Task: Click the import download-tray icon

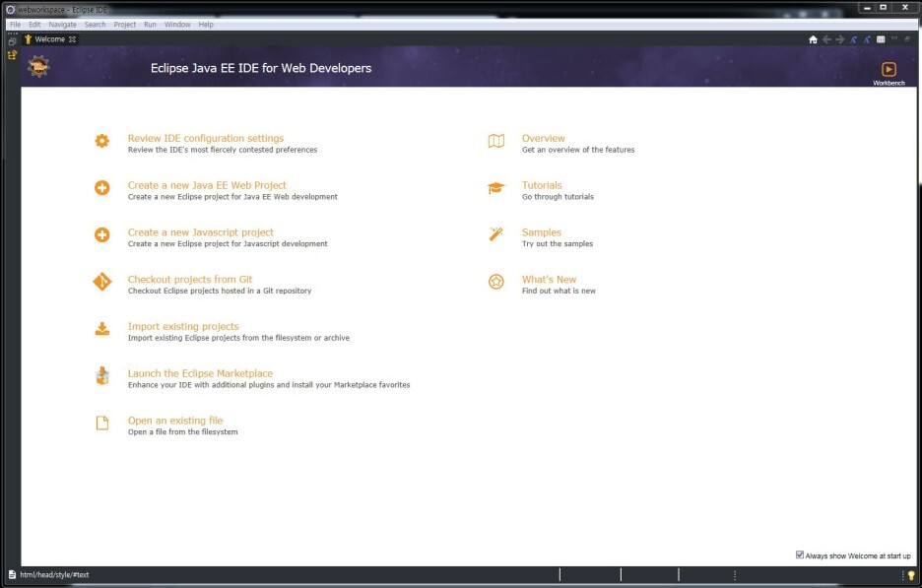Action: 102,329
